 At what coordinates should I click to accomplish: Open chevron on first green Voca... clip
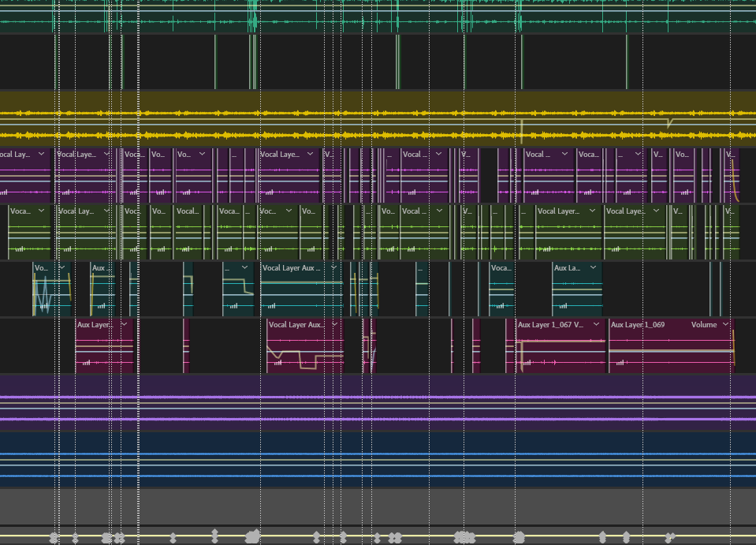pos(42,211)
